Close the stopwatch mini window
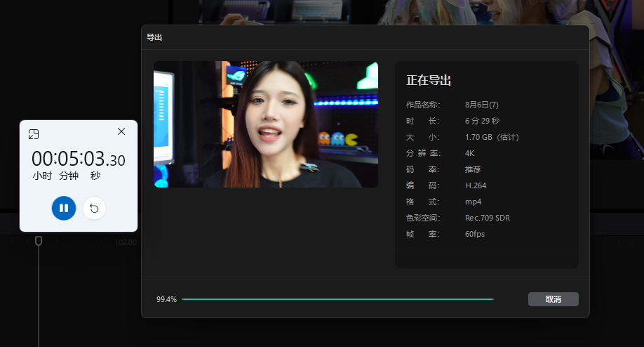The image size is (644, 347). [x=121, y=131]
